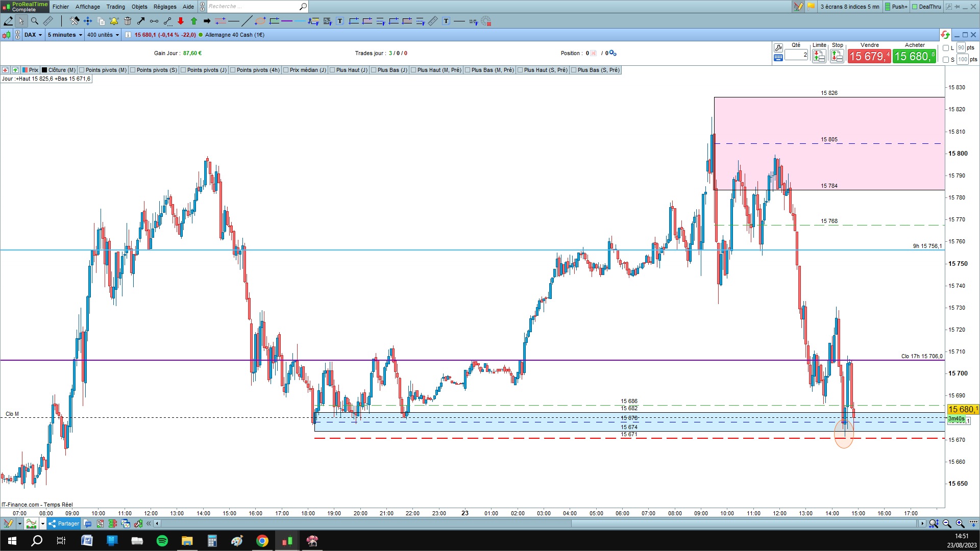Click the instrument info icon
980x551 pixels.
click(128, 35)
